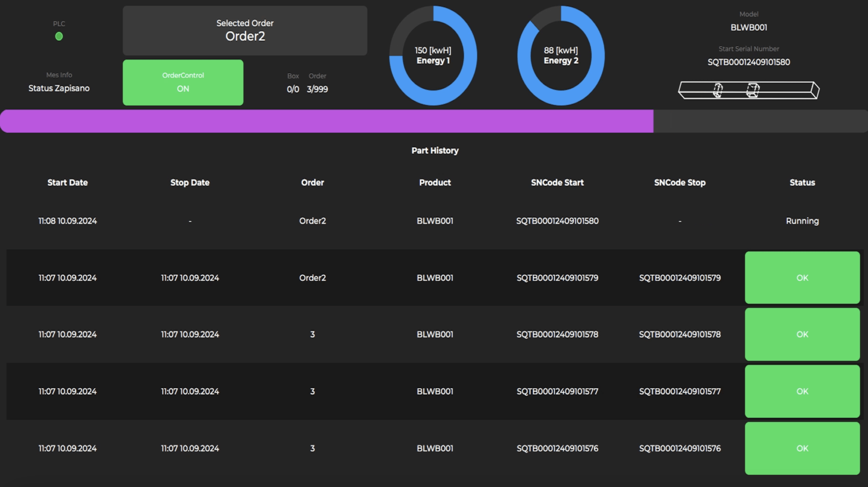Click the SNCode Start column header
This screenshot has height=487, width=868.
[557, 183]
